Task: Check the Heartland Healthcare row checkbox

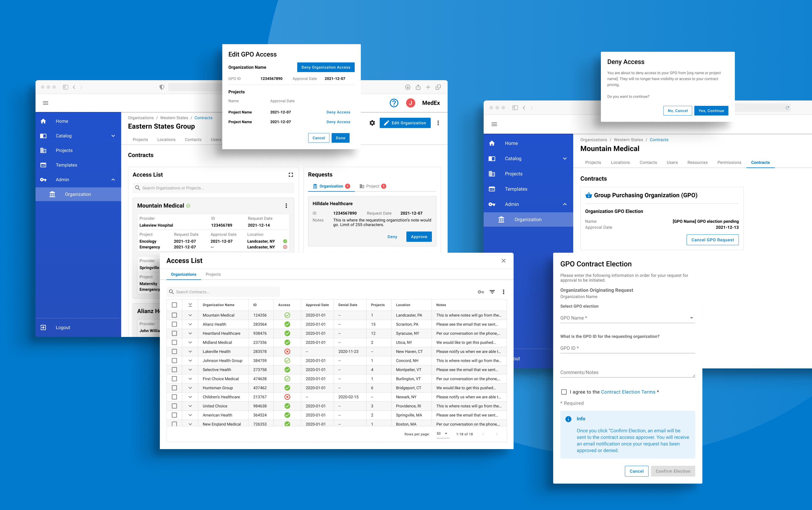Action: (x=174, y=333)
